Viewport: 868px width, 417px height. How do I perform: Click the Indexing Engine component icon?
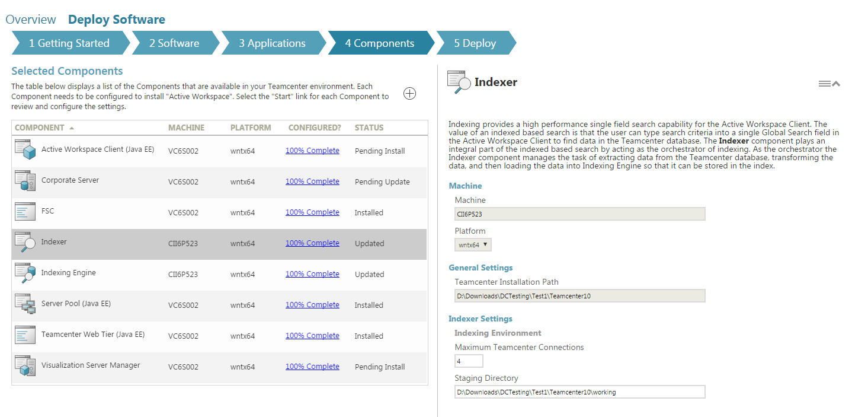[25, 273]
